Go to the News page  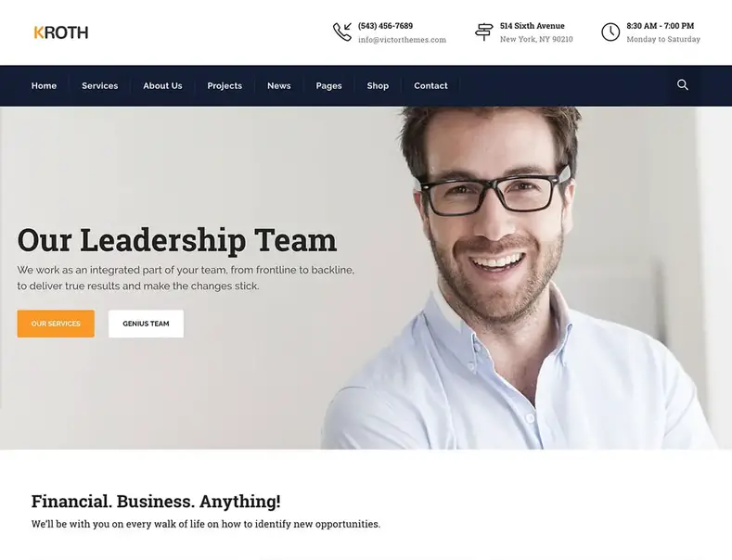click(x=279, y=86)
